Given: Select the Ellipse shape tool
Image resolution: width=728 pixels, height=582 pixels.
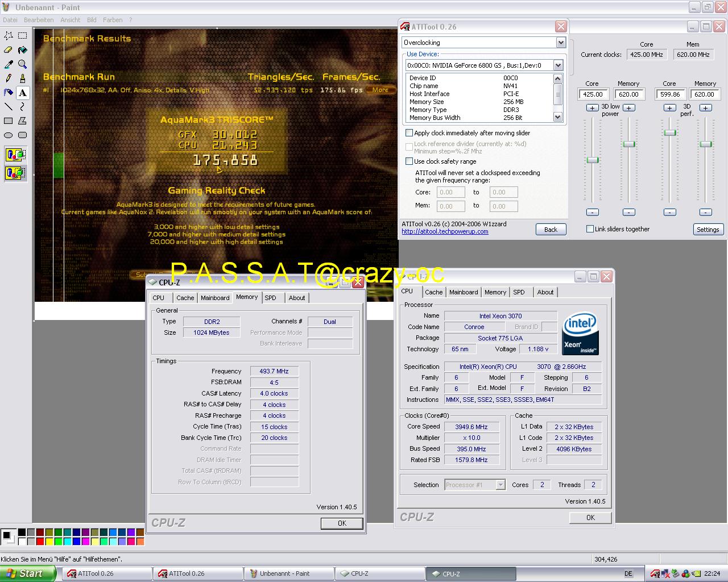Looking at the screenshot, I should point(9,135).
